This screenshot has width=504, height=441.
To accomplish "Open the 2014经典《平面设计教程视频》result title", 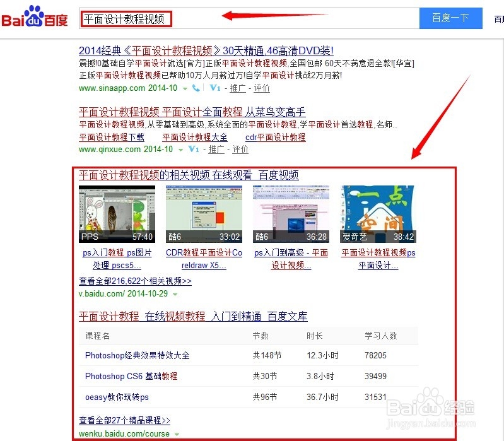I will pyautogui.click(x=206, y=50).
